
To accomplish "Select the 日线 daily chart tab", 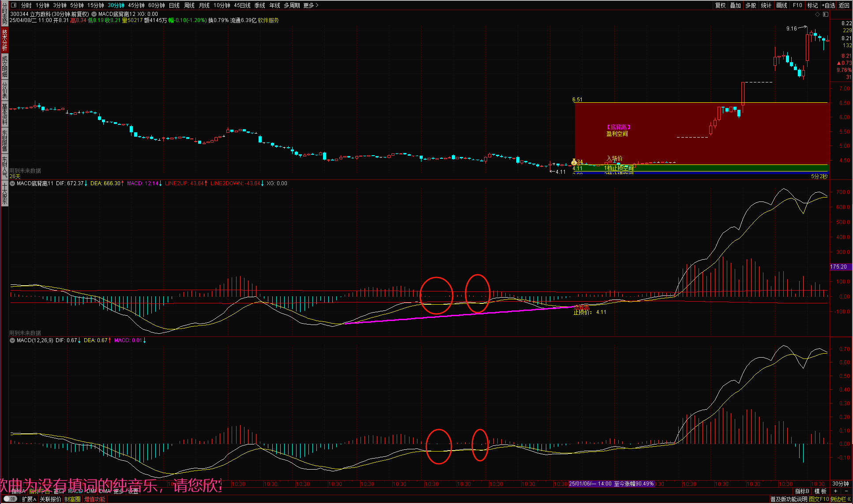I will tap(174, 5).
